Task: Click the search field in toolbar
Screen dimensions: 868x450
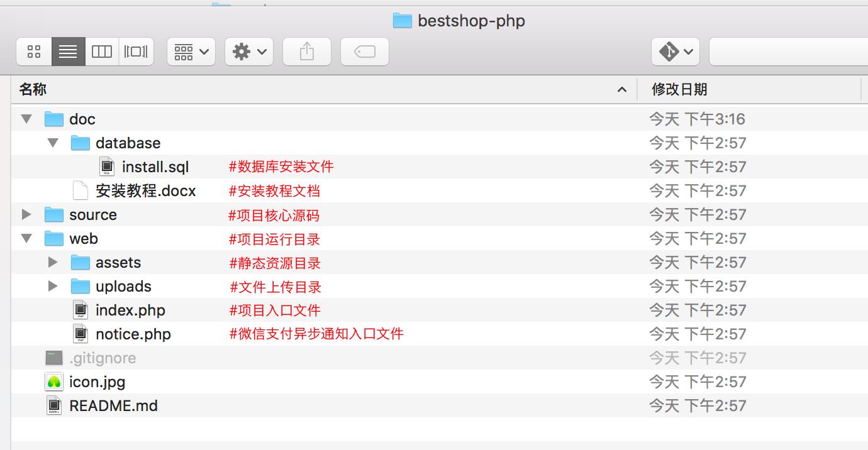Action: coord(786,52)
